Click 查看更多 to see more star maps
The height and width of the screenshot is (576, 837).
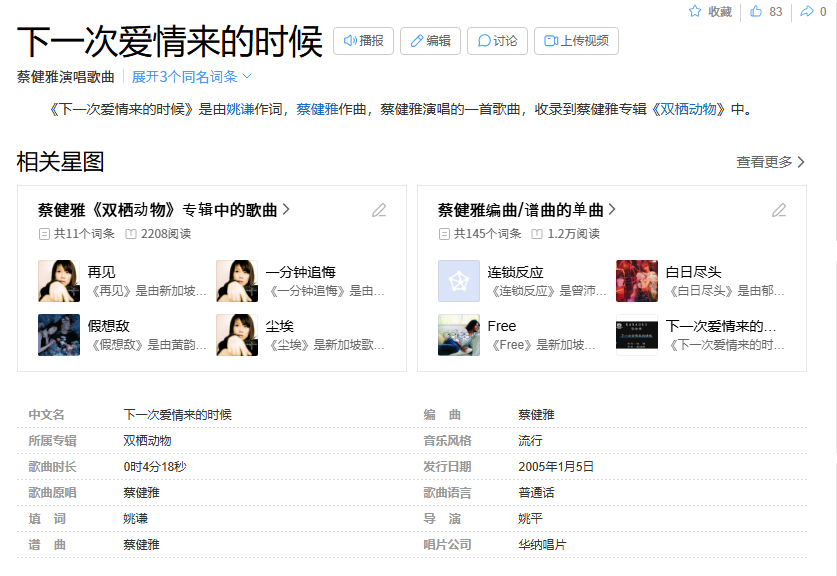764,160
